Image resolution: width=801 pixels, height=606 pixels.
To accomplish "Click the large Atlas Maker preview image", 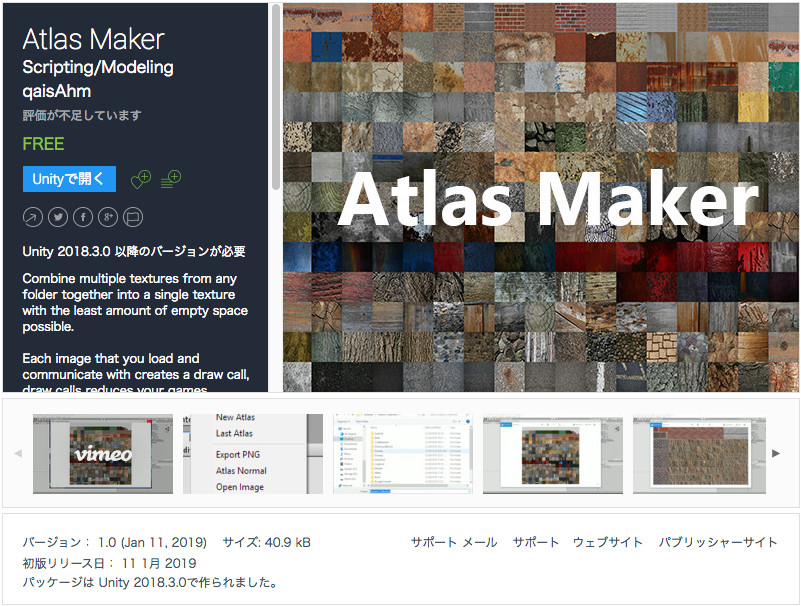I will [541, 198].
